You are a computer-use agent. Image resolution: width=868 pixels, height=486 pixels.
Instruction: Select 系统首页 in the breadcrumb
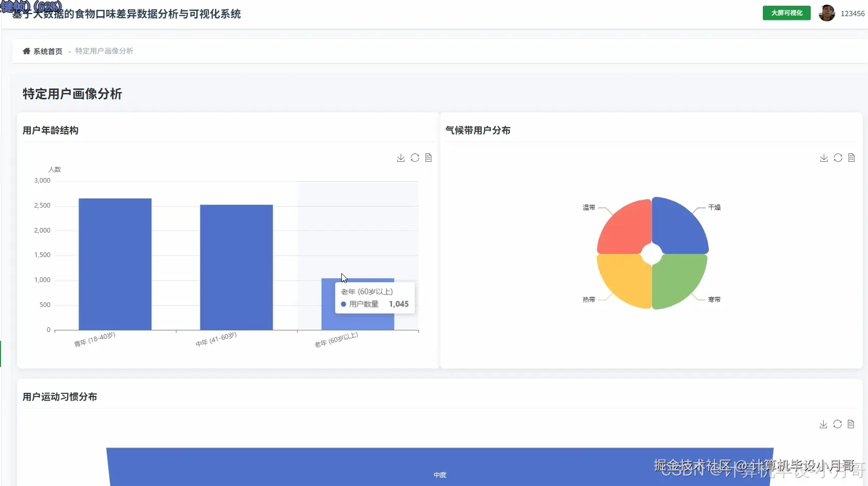click(x=47, y=52)
